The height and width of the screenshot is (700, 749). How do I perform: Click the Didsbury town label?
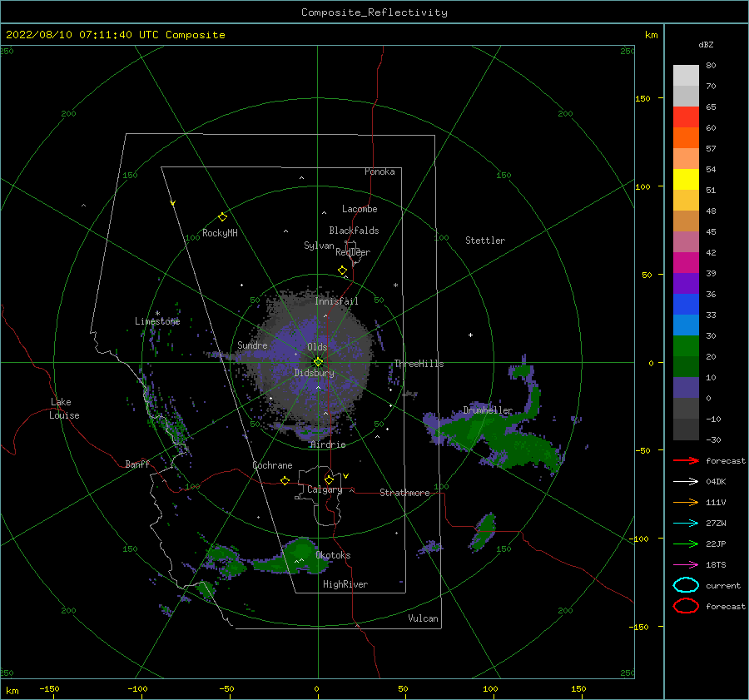[x=314, y=373]
